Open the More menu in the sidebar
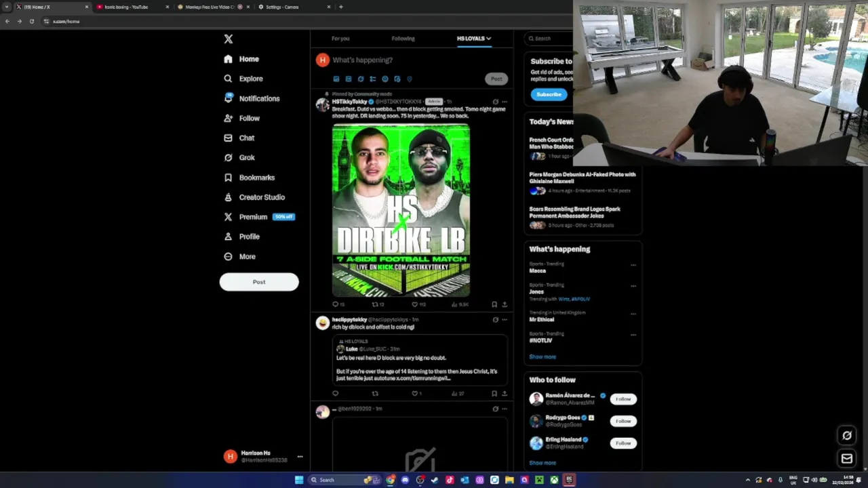This screenshot has width=868, height=488. click(240, 256)
